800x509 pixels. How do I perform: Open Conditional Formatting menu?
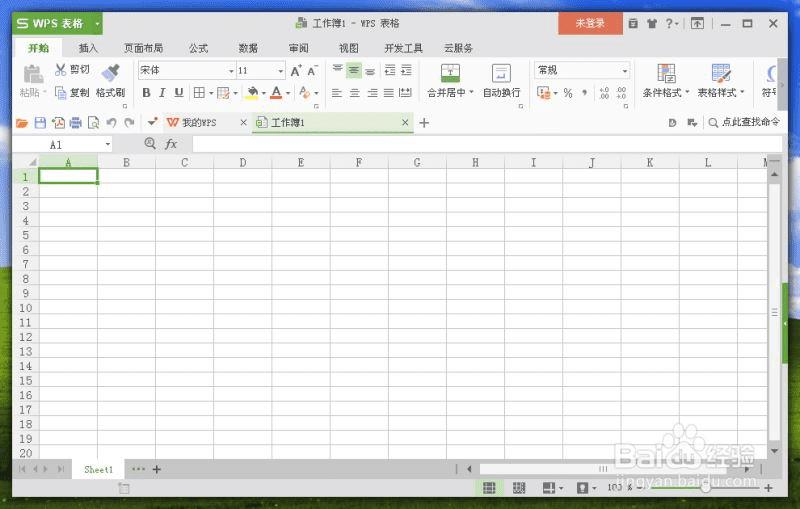666,81
